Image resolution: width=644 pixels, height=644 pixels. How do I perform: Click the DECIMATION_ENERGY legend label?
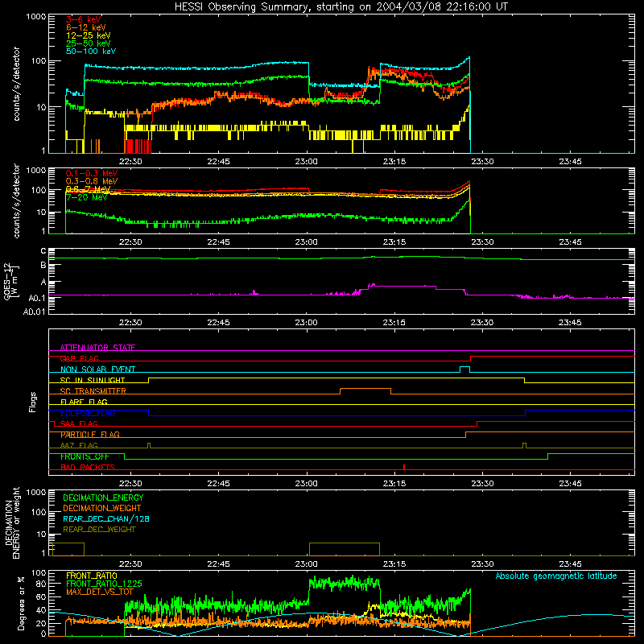103,497
